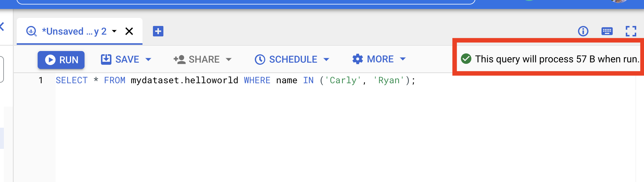Open the SCHEDULE options

[x=286, y=59]
